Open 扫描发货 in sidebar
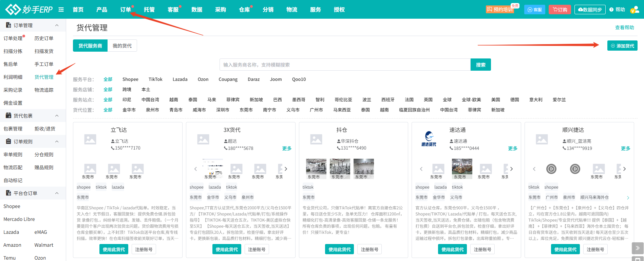This screenshot has width=644, height=261. pos(44,51)
